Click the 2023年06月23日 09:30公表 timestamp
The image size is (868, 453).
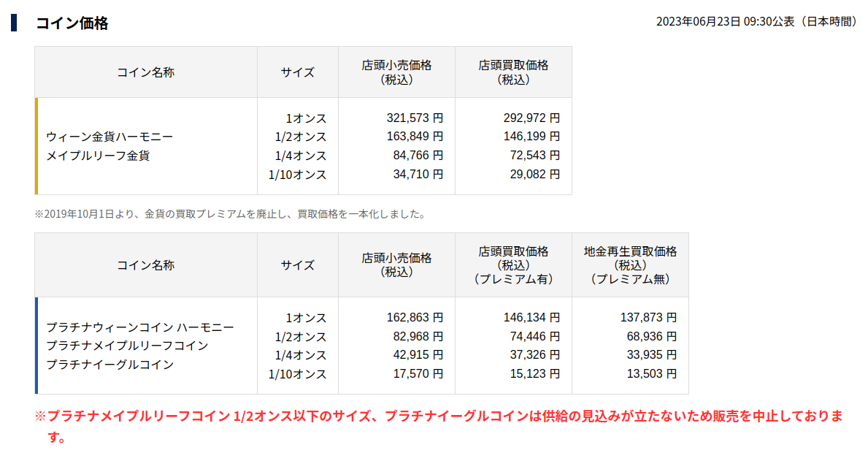pos(756,22)
